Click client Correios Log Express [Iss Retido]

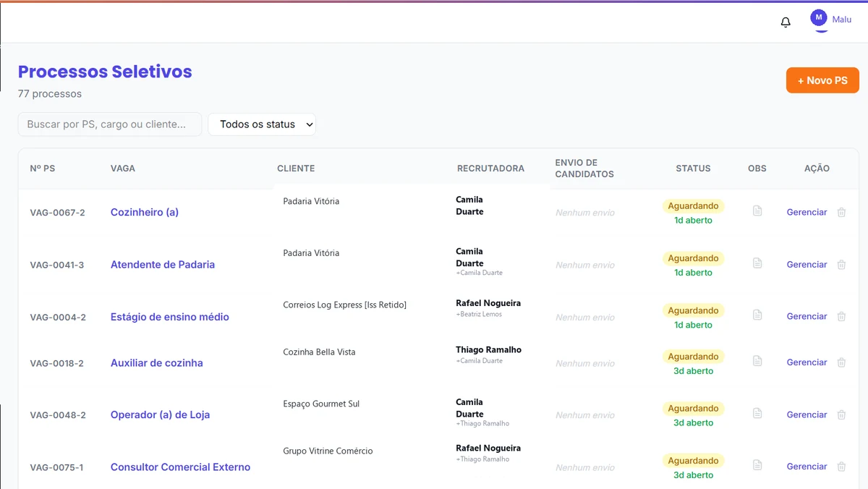point(345,305)
